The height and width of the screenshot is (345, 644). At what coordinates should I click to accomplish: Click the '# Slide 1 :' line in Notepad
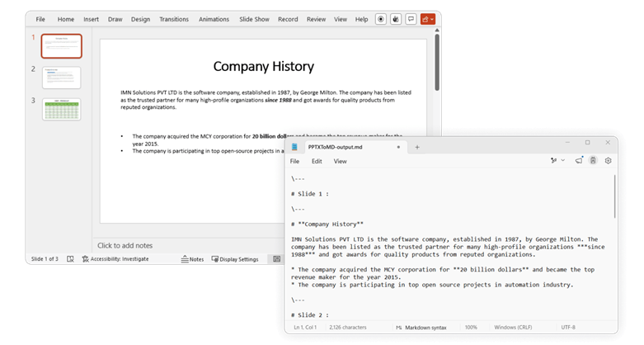coord(310,194)
